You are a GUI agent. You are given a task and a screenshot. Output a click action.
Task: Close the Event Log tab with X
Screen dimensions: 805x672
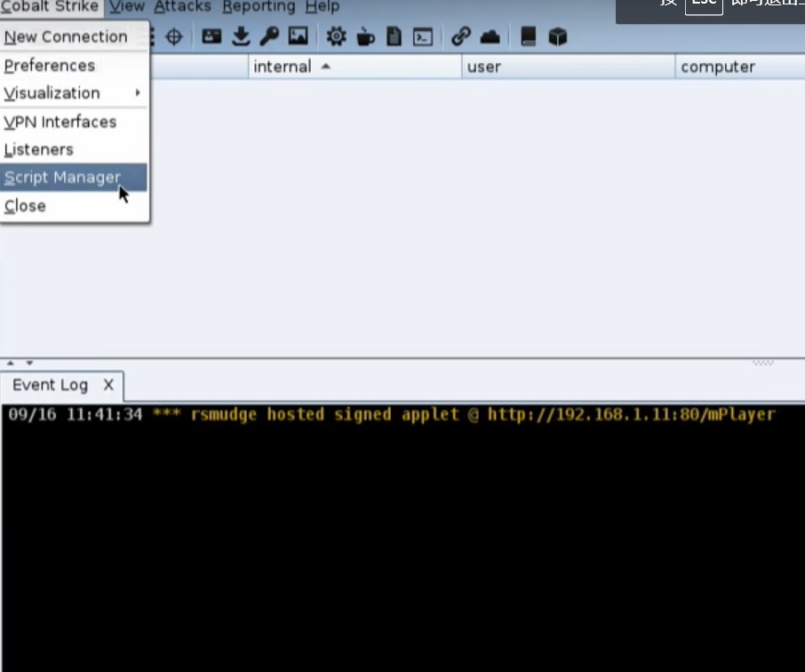click(108, 385)
